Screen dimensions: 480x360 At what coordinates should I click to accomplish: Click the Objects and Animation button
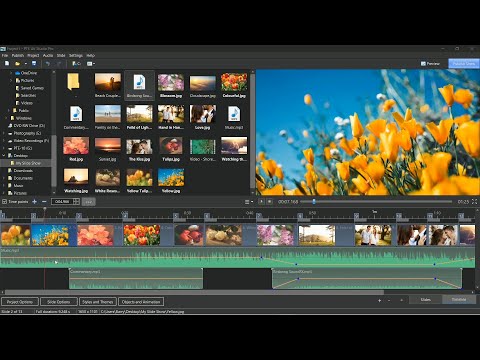click(141, 302)
